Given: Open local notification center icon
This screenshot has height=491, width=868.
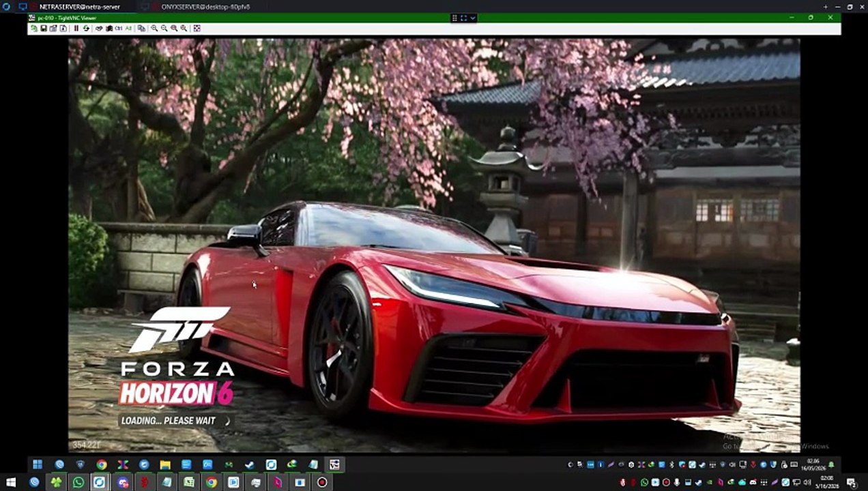Looking at the screenshot, I should pos(852,482).
